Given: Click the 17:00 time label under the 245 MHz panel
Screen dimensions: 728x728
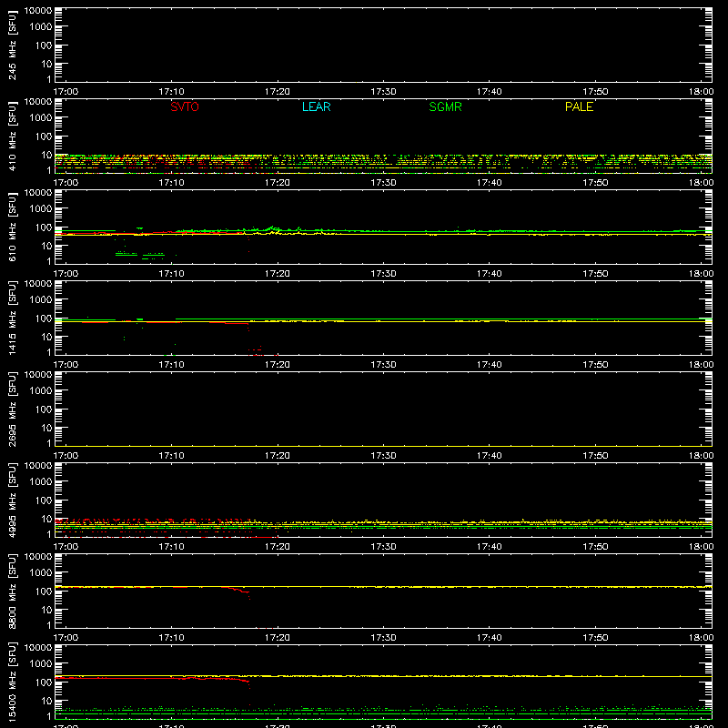Looking at the screenshot, I should [66, 92].
